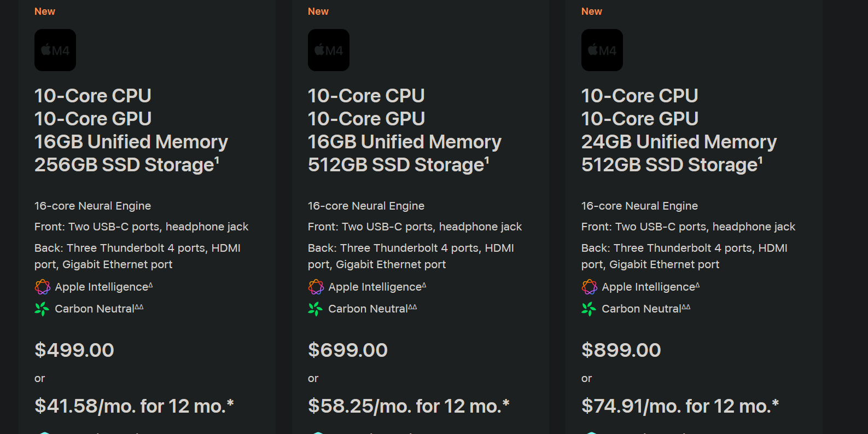The width and height of the screenshot is (868, 434).
Task: Click the Apple Intelligence icon in the 256GB model card
Action: click(x=42, y=287)
